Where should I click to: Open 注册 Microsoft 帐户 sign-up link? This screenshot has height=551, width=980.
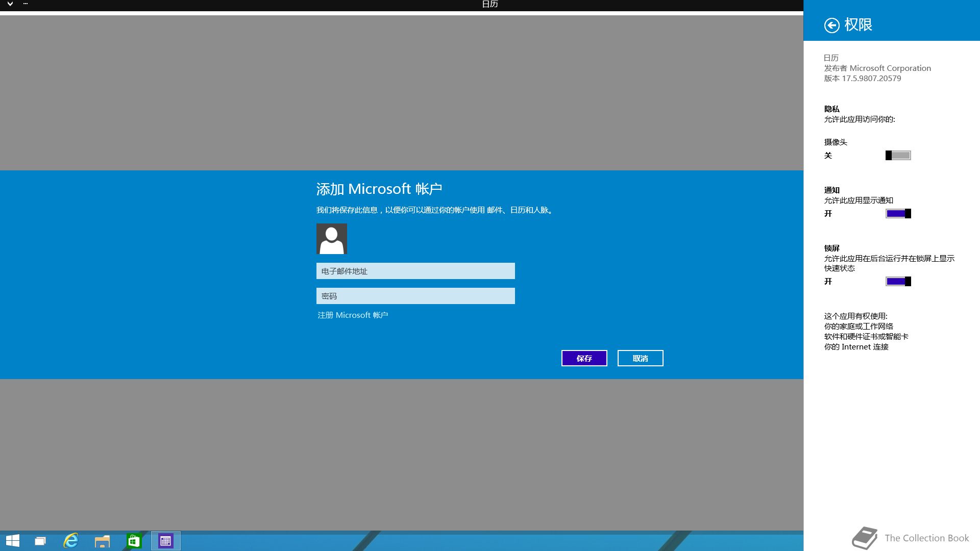pos(353,315)
